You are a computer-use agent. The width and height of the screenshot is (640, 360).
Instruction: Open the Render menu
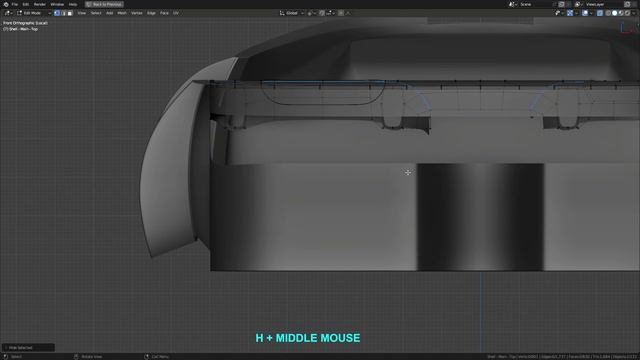tap(40, 4)
